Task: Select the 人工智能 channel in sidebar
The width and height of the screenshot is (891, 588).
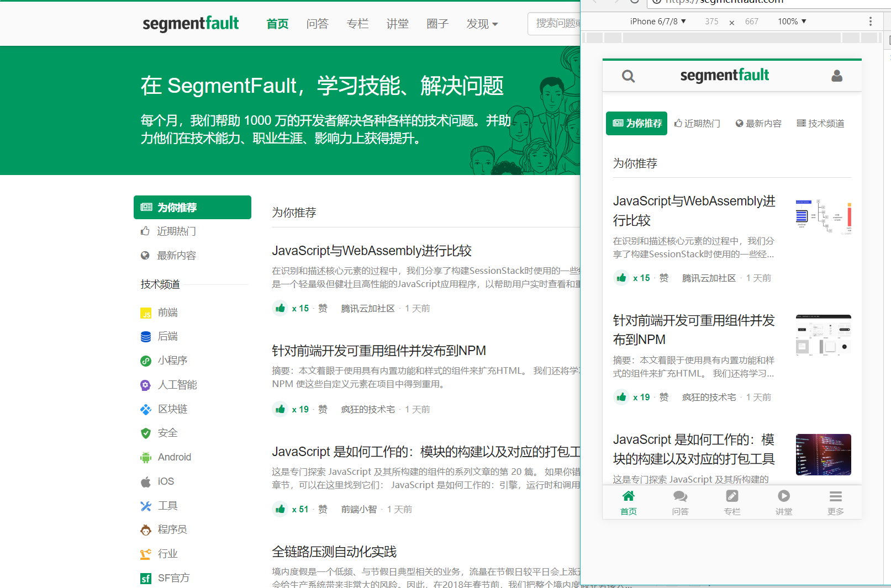Action: click(x=168, y=385)
